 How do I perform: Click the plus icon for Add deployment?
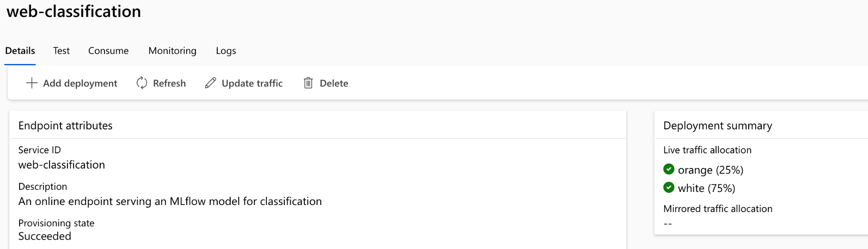coord(32,83)
